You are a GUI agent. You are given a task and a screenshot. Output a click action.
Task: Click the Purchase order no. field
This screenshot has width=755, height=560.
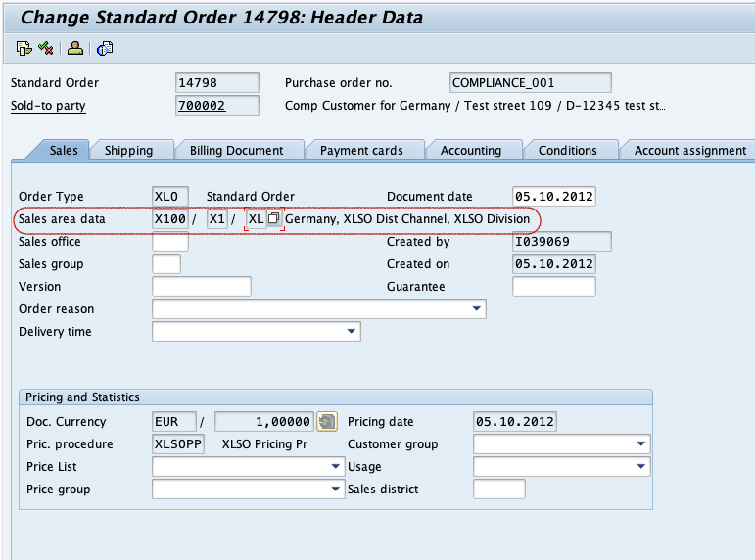click(530, 83)
